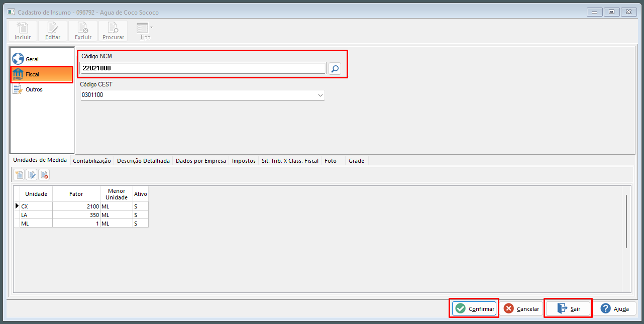Maximize the Cadastro de Insumo window

tap(611, 12)
